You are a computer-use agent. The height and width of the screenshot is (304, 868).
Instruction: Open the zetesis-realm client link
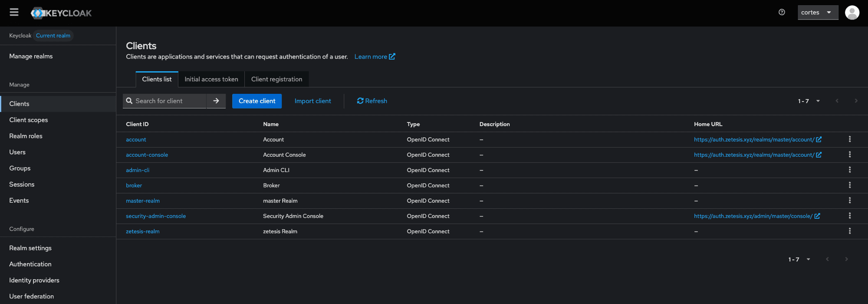(x=143, y=231)
